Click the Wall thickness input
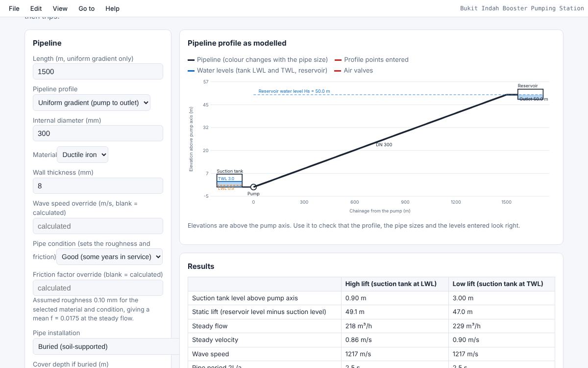588x368 pixels. (x=98, y=185)
